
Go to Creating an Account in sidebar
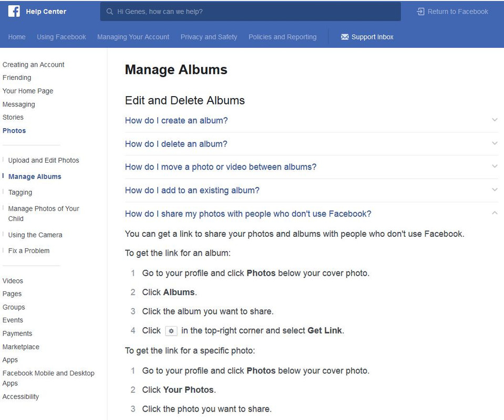click(34, 65)
